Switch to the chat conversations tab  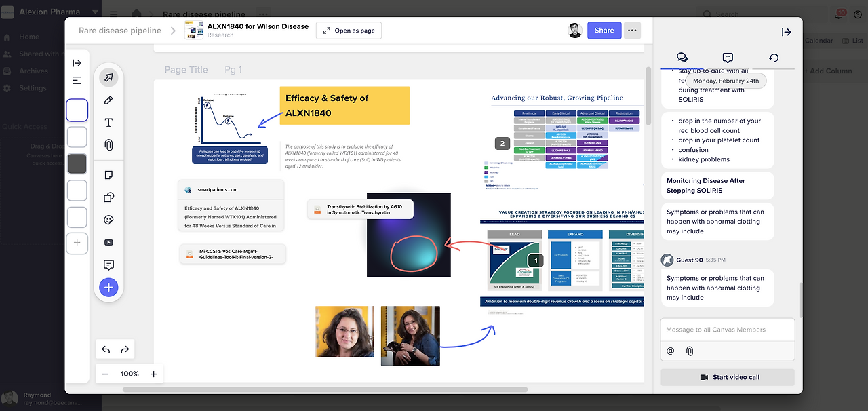click(682, 58)
